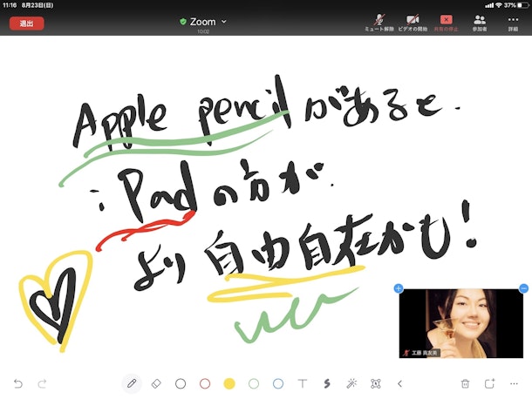
Task: Choose the yellow color swatch
Action: (x=229, y=383)
